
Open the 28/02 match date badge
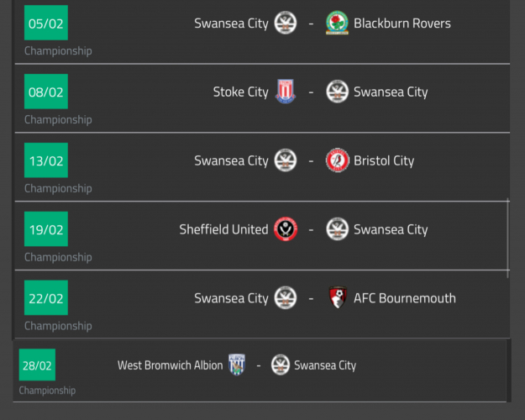tap(37, 365)
